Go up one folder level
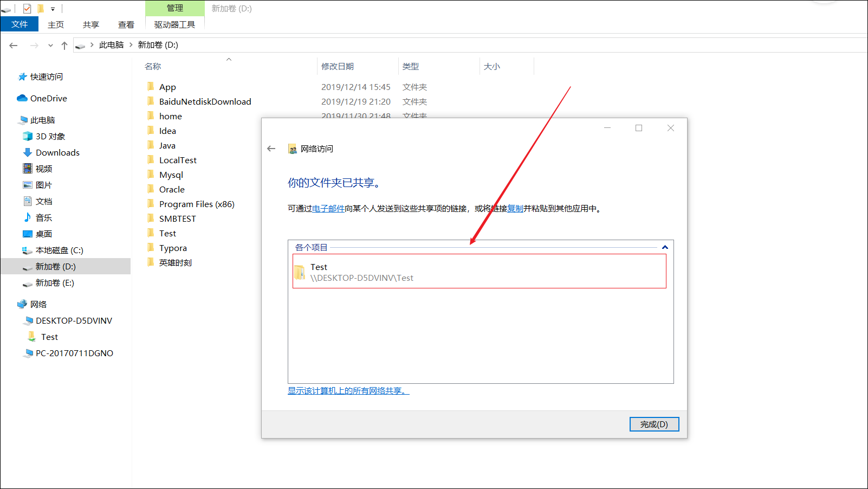The height and width of the screenshot is (489, 868). tap(64, 46)
